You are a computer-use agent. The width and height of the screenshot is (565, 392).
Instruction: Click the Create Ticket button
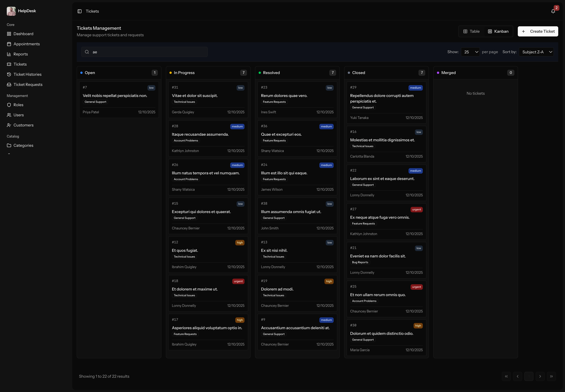(x=538, y=31)
